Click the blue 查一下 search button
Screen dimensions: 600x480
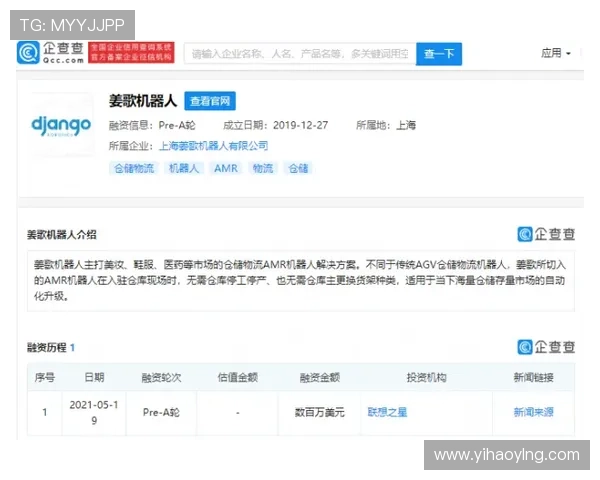click(x=439, y=54)
